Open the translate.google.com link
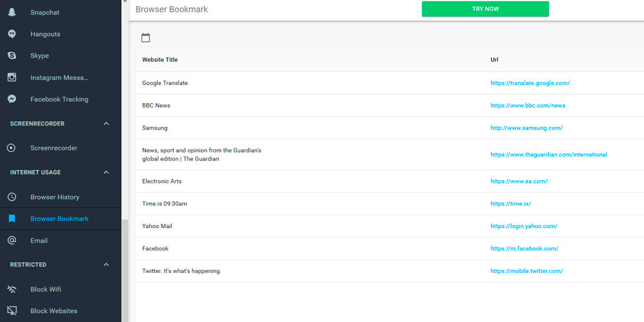Screen dimensions: 644x322 pos(530,83)
